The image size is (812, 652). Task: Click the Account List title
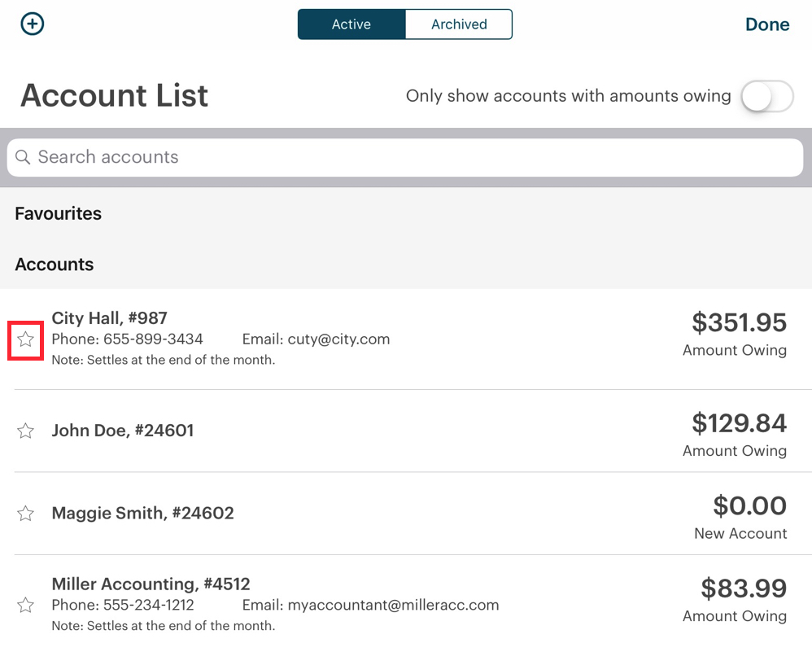(113, 95)
